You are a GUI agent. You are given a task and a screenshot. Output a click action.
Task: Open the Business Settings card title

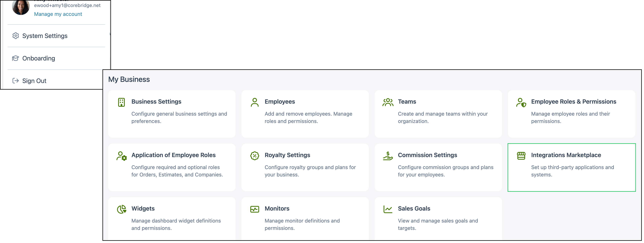click(156, 102)
